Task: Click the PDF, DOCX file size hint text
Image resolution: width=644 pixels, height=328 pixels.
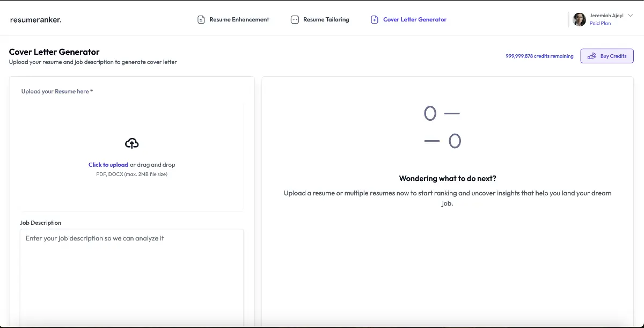Action: (131, 174)
